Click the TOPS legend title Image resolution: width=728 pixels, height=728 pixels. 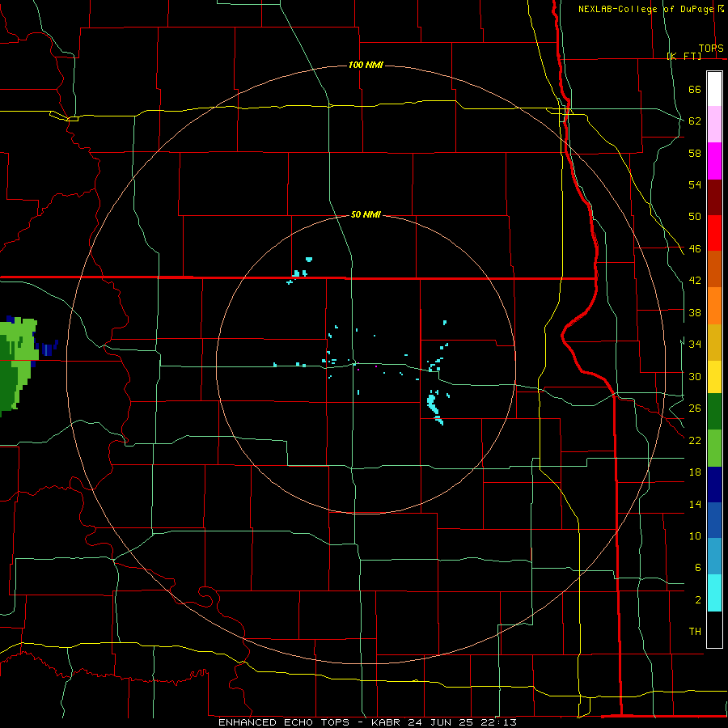point(711,49)
